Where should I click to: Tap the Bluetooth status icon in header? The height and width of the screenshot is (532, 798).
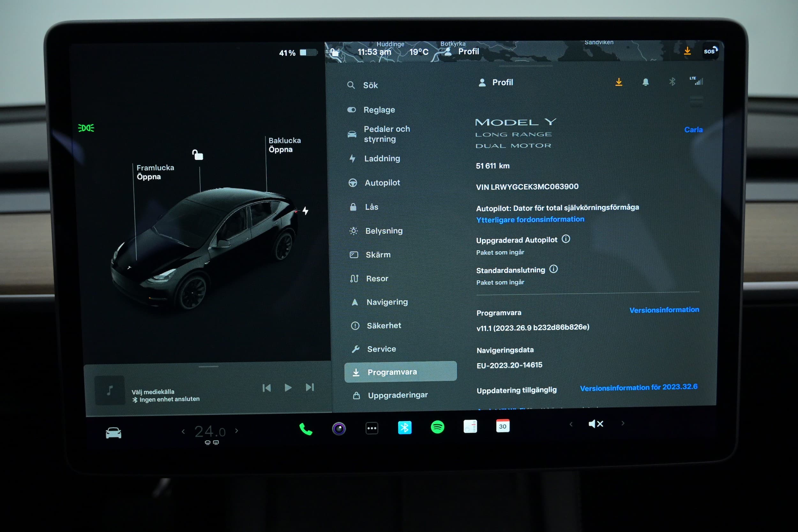(672, 82)
